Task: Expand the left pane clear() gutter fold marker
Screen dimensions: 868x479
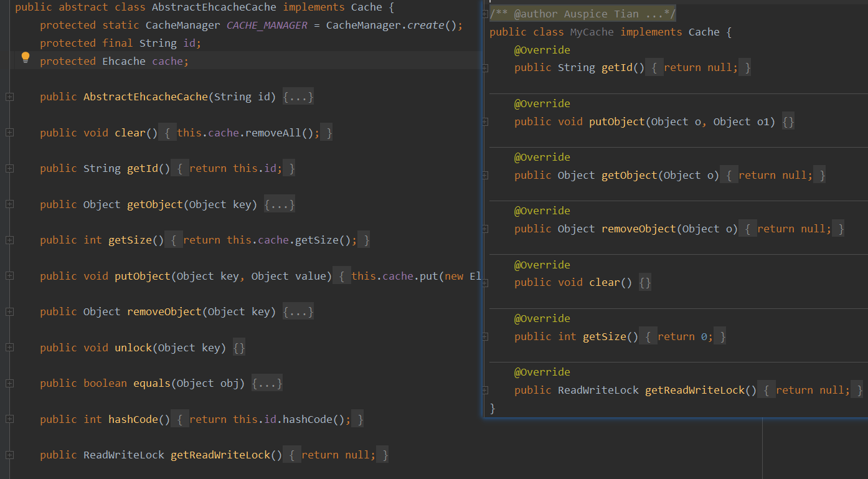Action: tap(9, 133)
